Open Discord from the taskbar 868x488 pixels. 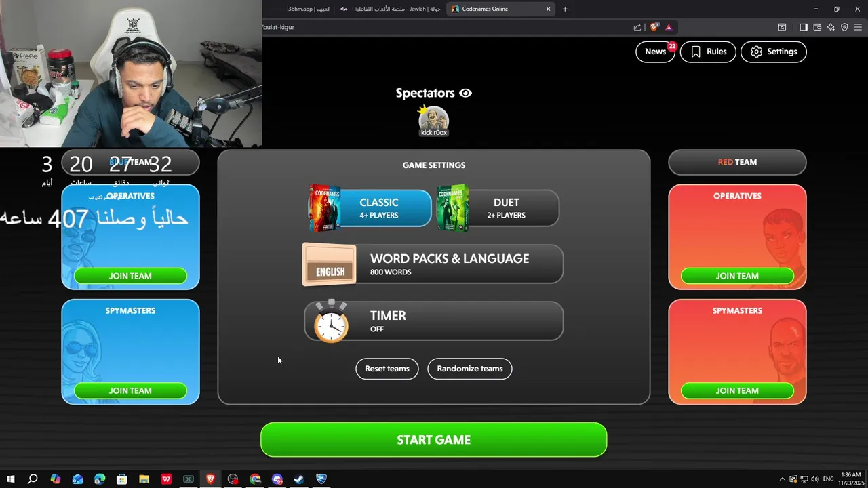click(x=277, y=479)
